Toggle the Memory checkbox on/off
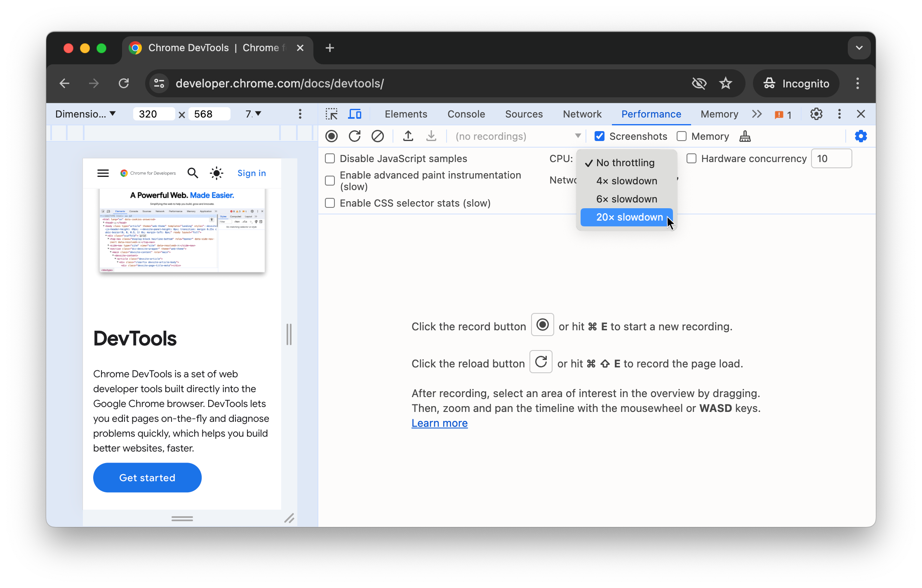 [x=682, y=136]
